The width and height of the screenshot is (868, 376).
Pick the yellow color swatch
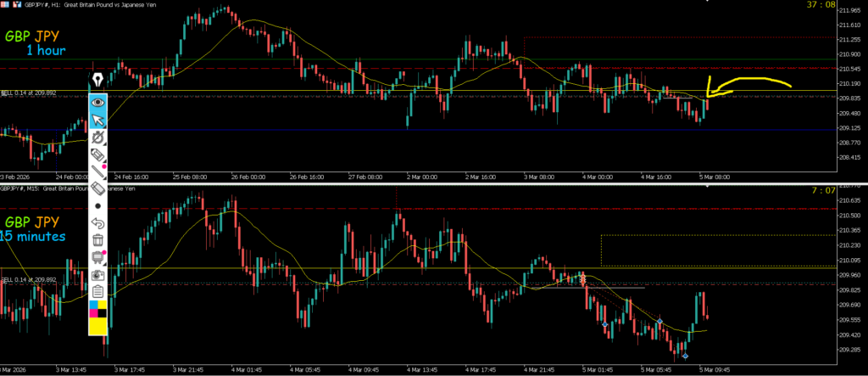coord(98,324)
